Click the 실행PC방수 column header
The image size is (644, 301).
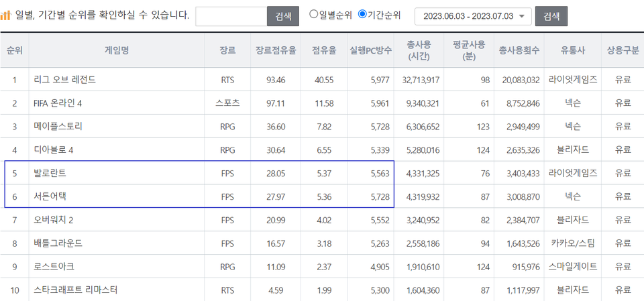[371, 50]
